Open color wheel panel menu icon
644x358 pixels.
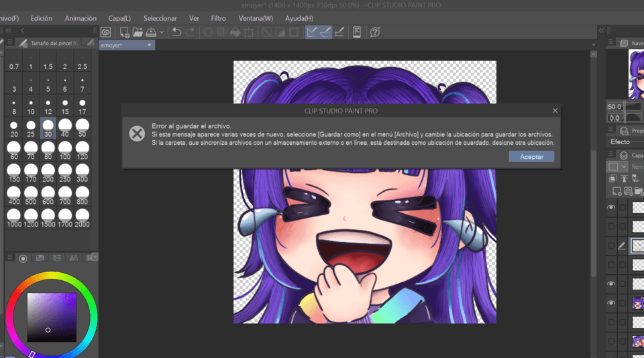coord(10,257)
